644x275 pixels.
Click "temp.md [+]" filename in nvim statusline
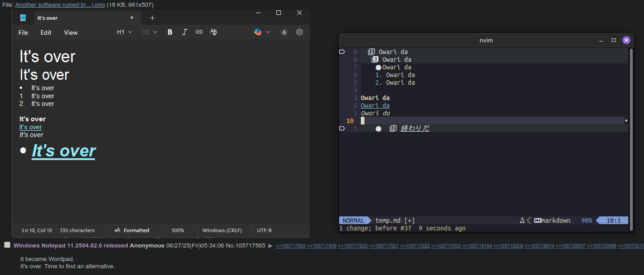tap(395, 220)
